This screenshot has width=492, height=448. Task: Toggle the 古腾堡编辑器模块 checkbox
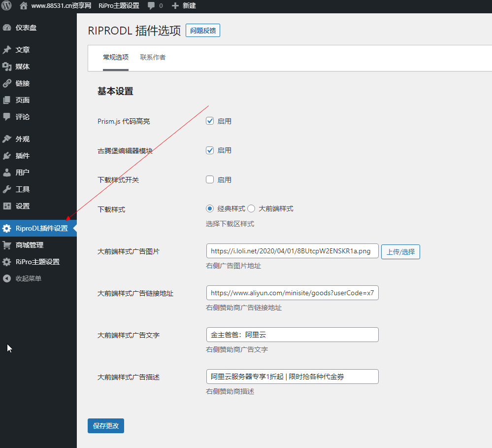(x=210, y=150)
